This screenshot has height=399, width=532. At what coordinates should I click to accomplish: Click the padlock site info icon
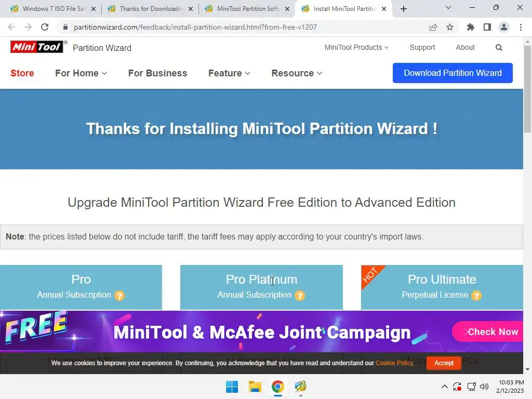[65, 27]
